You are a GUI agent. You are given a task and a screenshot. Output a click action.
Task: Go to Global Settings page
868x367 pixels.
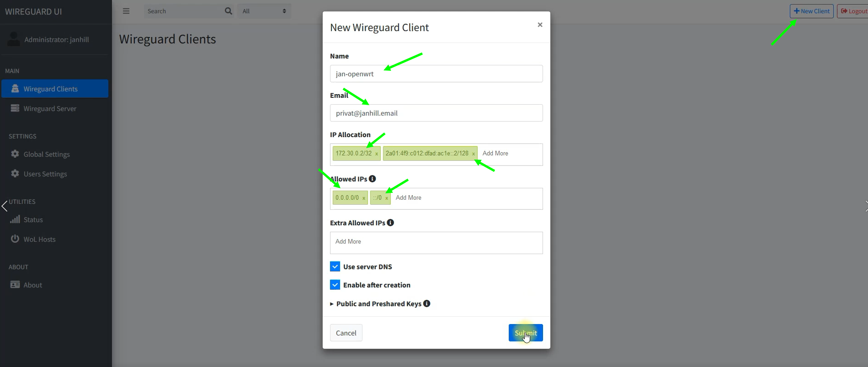47,154
